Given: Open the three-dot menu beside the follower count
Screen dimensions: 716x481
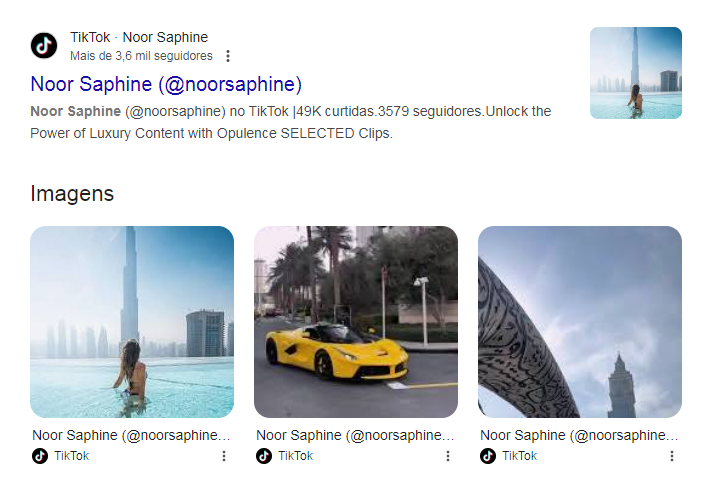Looking at the screenshot, I should click(228, 56).
